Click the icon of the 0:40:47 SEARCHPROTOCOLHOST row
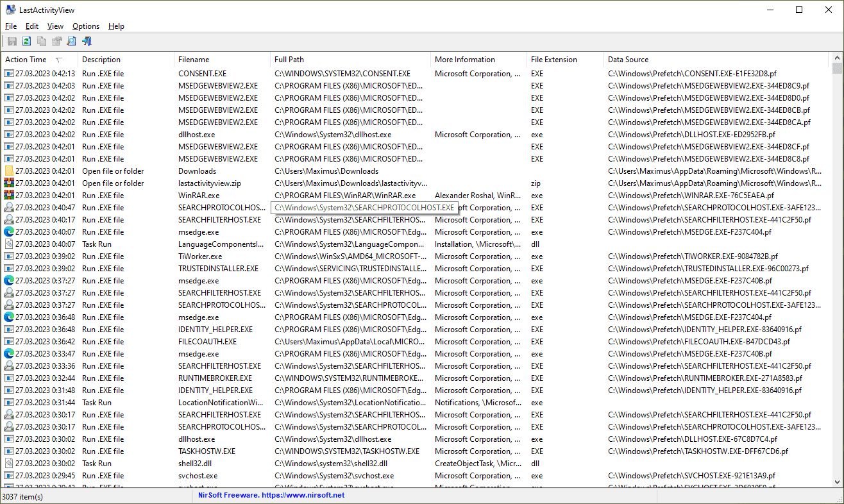The width and height of the screenshot is (844, 504). 9,208
